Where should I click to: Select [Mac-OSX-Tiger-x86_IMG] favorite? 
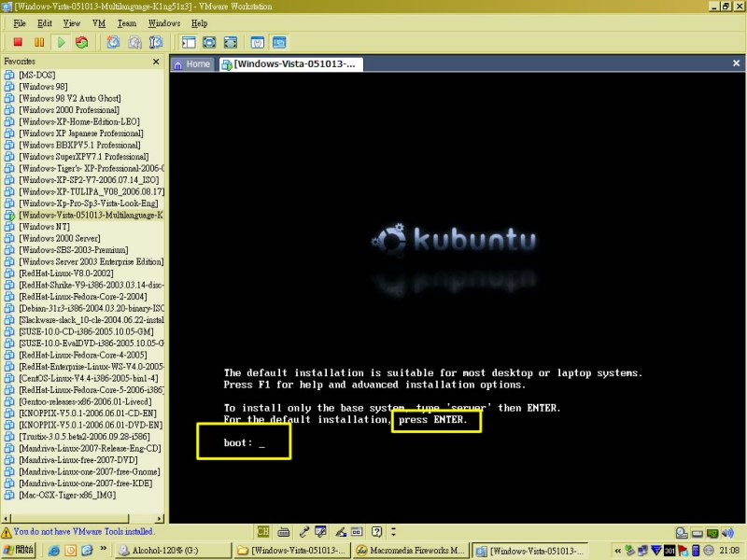[x=67, y=495]
